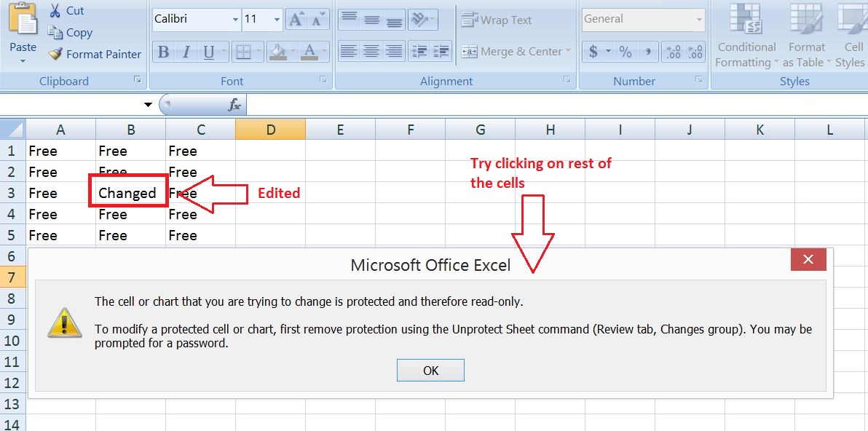Image resolution: width=868 pixels, height=431 pixels.
Task: Center the text horizontally
Action: tap(372, 52)
